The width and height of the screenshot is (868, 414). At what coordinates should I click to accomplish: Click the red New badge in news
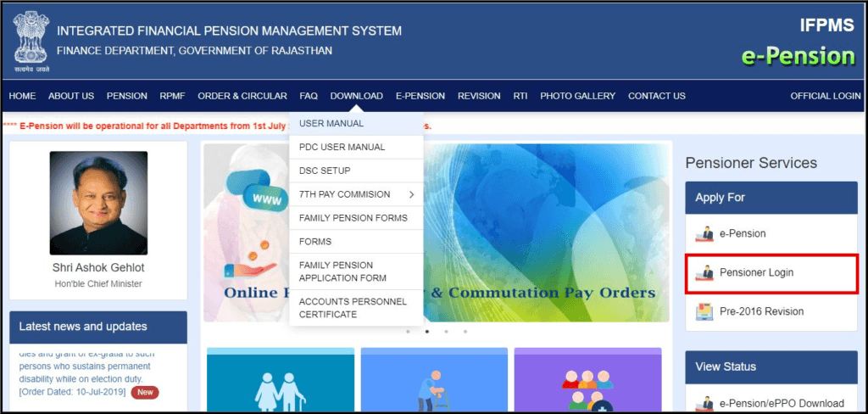145,393
